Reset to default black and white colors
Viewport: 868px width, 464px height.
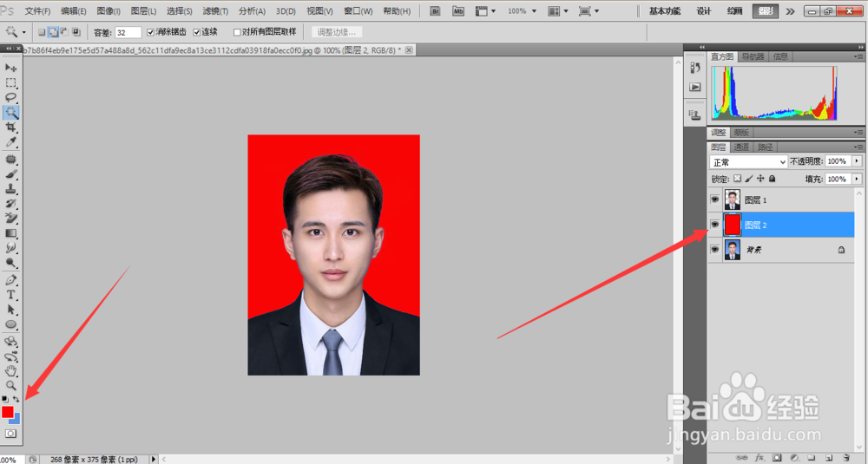[5, 399]
